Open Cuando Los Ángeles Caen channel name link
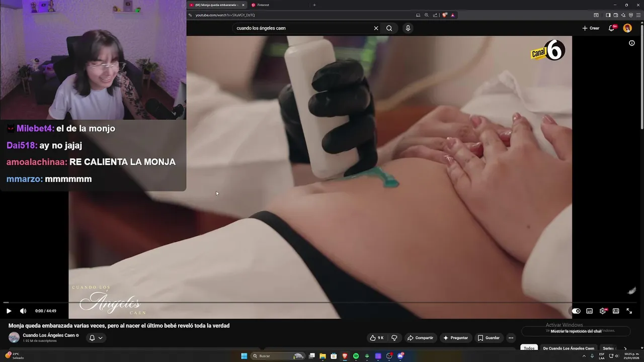 [49, 335]
